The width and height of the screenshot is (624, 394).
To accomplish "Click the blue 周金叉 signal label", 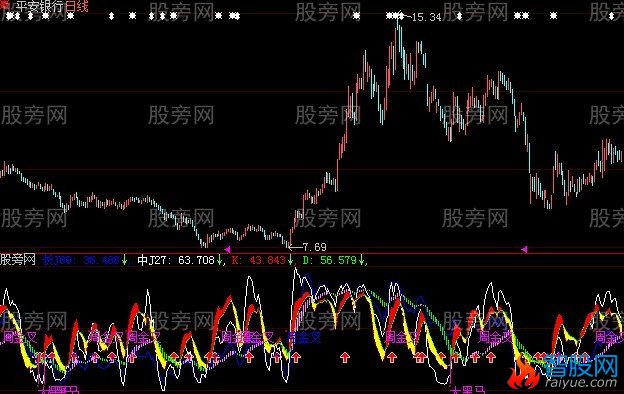I will point(304,338).
